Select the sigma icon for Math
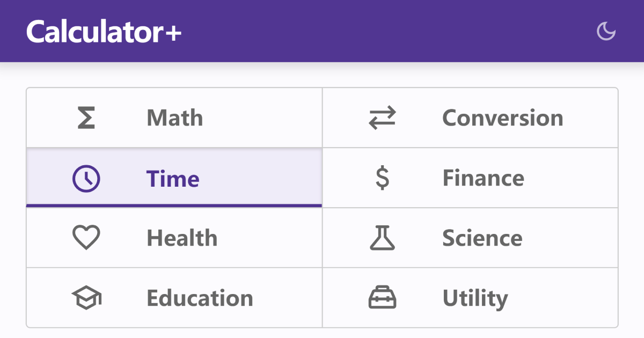The height and width of the screenshot is (338, 644). (x=86, y=117)
